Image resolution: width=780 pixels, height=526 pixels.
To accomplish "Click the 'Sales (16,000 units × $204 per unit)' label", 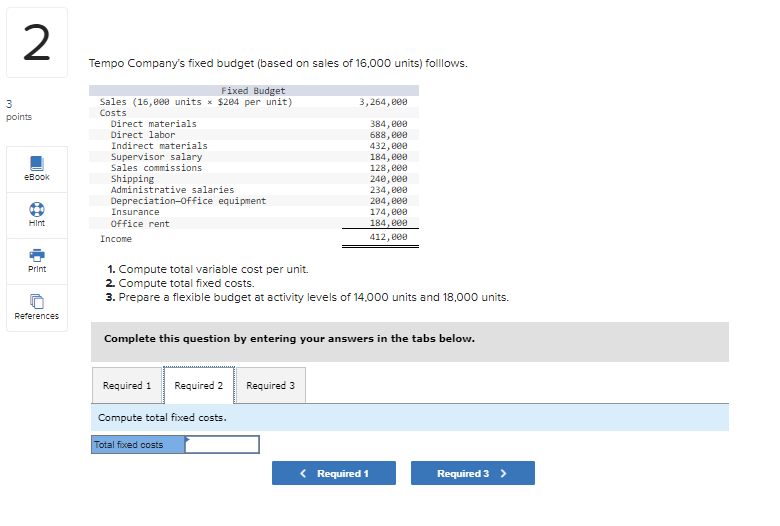I will click(x=196, y=102).
